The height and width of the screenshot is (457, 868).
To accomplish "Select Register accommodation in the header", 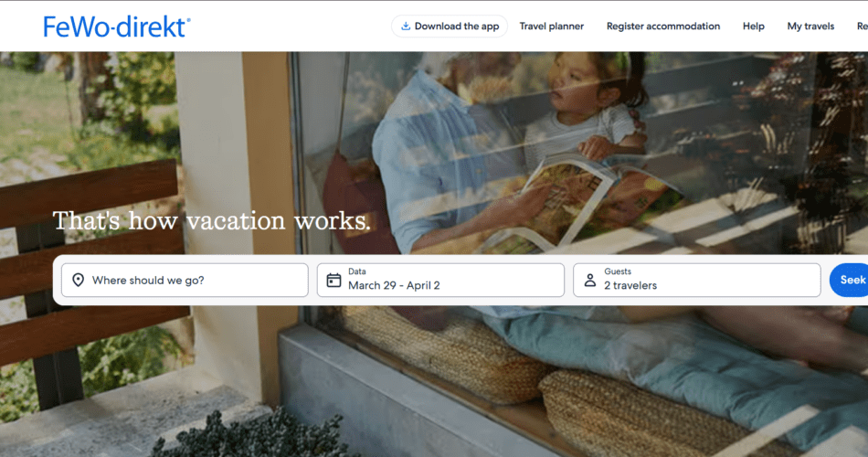I will [x=663, y=26].
